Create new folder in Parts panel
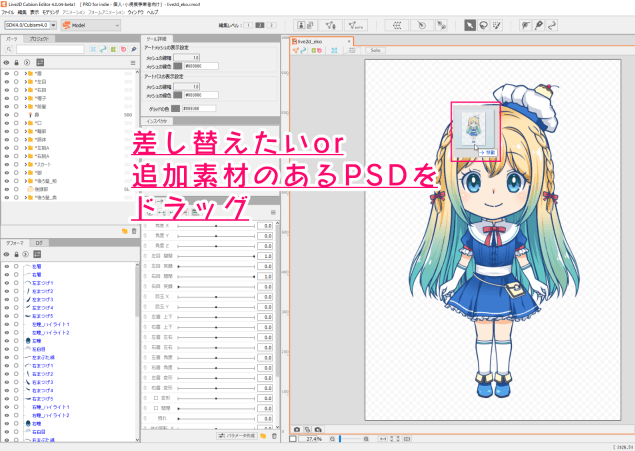Viewport: 635px width, 451px height. (125, 231)
